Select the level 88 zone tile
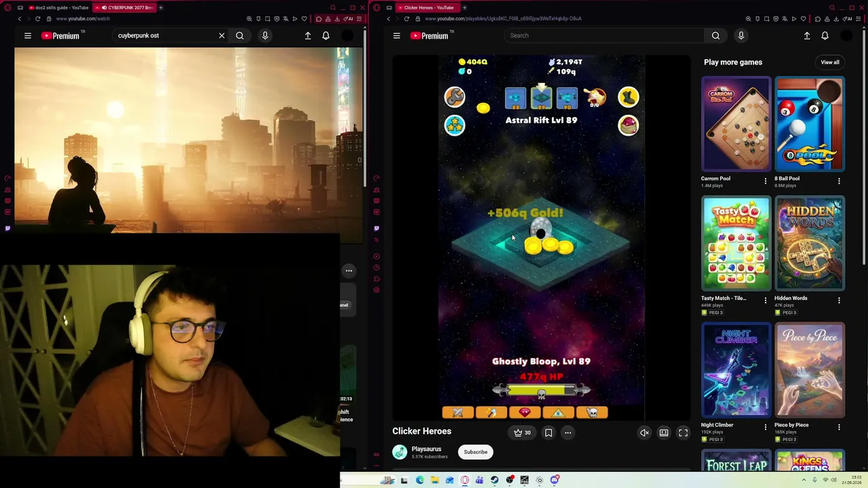 tap(515, 98)
